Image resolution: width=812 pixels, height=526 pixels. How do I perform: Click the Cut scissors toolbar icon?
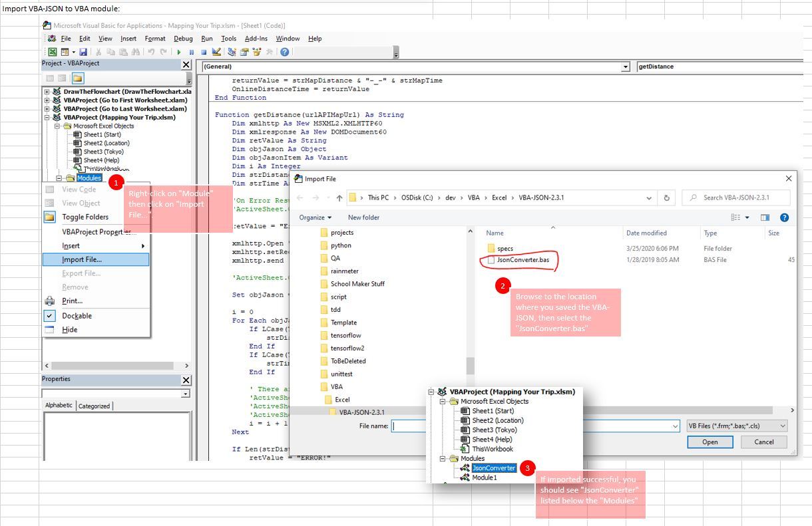click(99, 52)
